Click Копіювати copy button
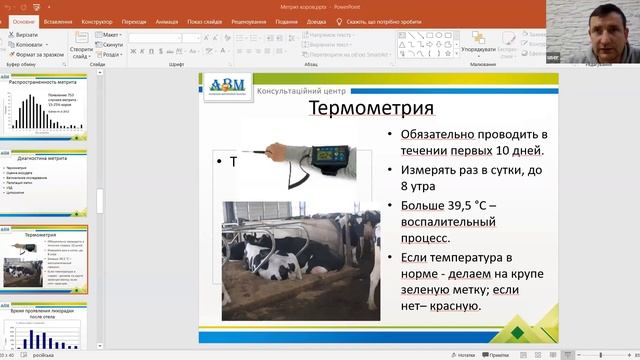 click(25, 44)
